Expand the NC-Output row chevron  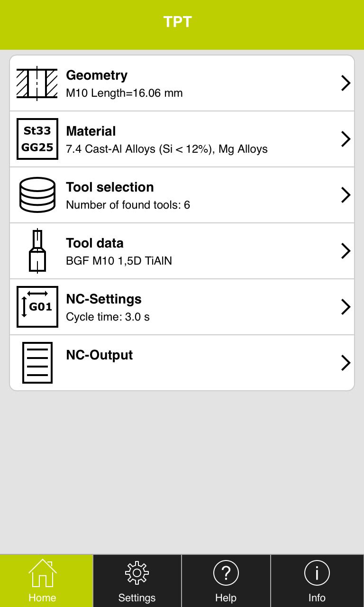tap(346, 363)
